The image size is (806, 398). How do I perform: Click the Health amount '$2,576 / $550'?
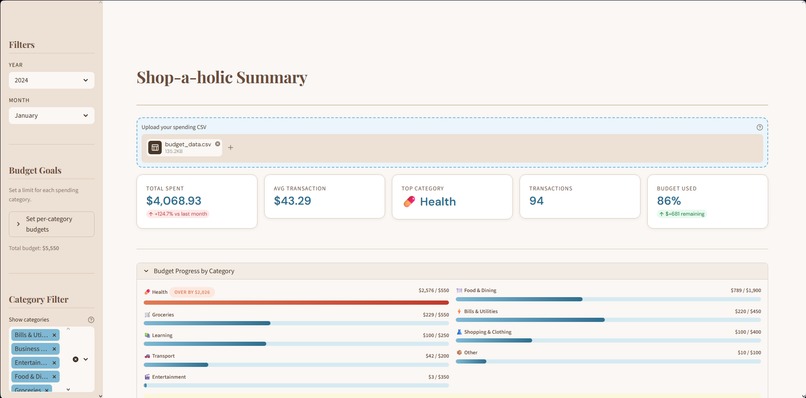click(x=433, y=291)
